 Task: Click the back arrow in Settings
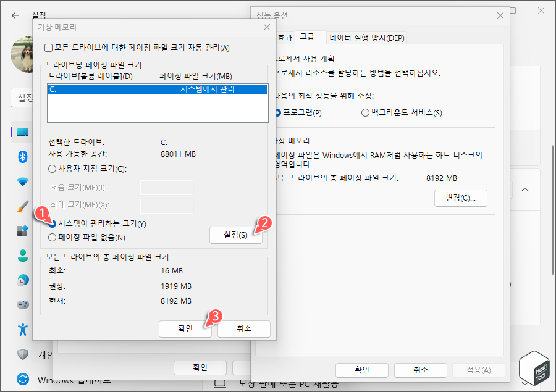[15, 15]
